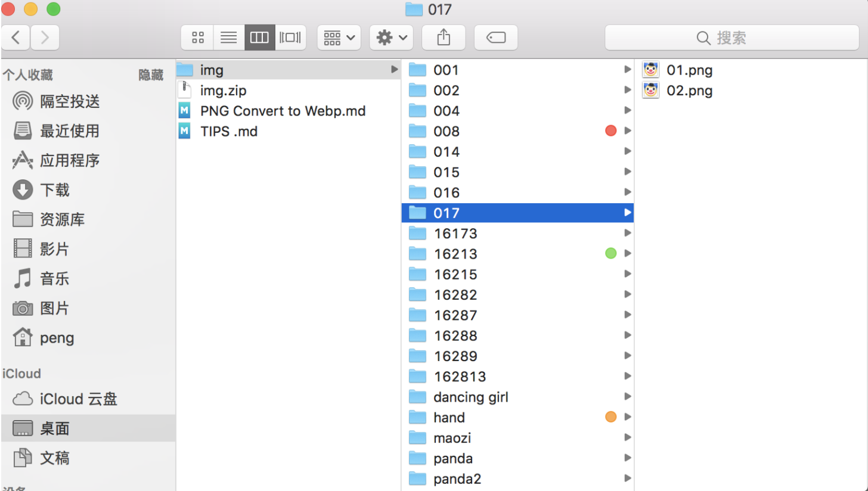Expand folder 16213 with disclosure arrow
868x491 pixels.
pos(627,253)
